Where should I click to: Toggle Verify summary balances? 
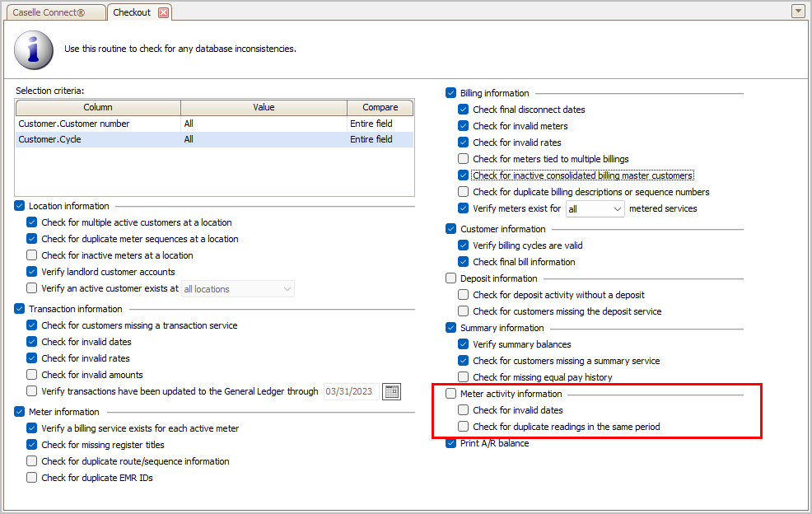point(464,344)
